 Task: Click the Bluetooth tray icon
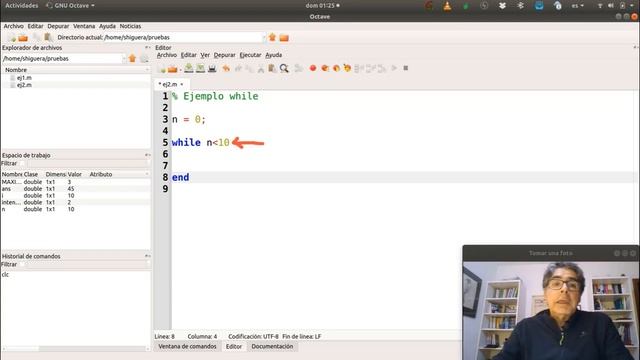(520, 6)
